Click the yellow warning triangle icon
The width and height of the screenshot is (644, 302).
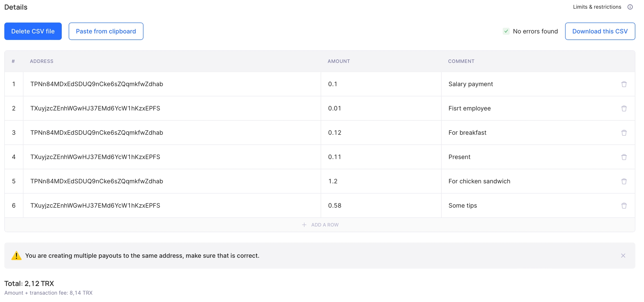16,256
